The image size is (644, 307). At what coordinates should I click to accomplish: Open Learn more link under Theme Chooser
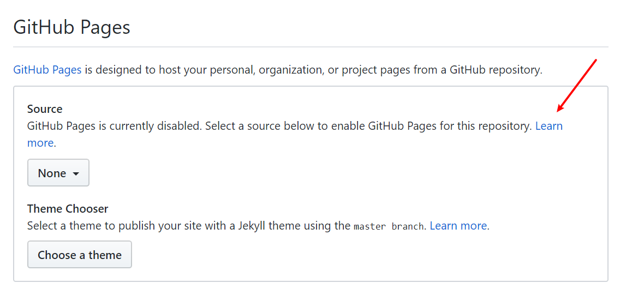pos(458,226)
